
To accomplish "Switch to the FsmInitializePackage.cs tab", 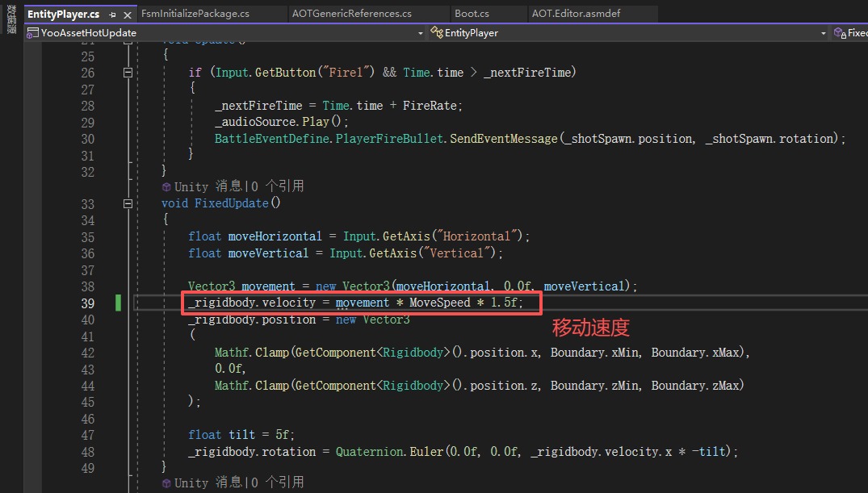I will pos(195,13).
